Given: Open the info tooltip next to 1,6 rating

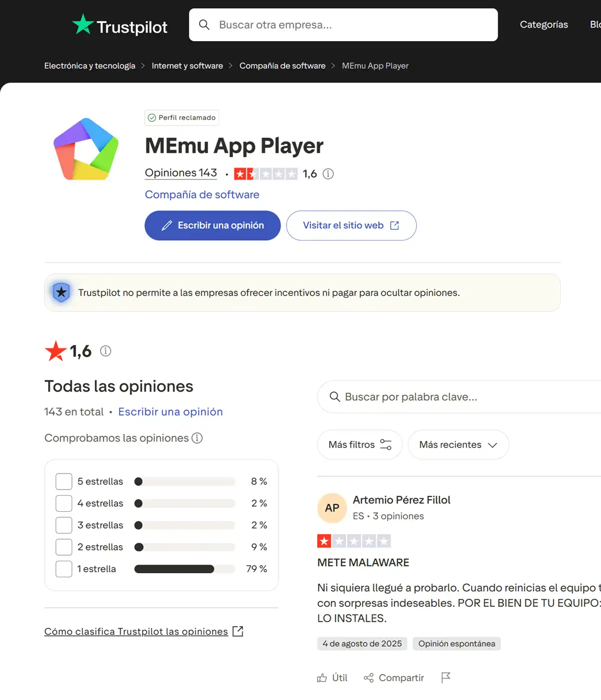Looking at the screenshot, I should tap(328, 174).
